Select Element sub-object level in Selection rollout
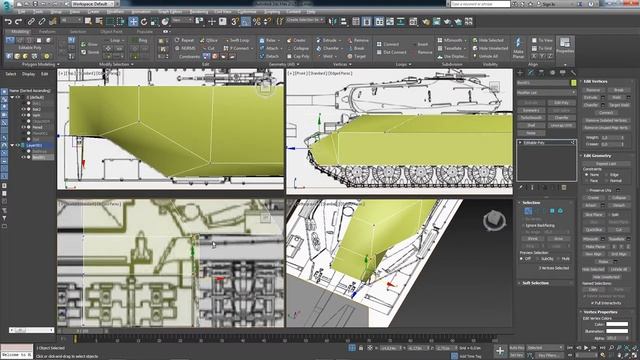 tap(560, 211)
